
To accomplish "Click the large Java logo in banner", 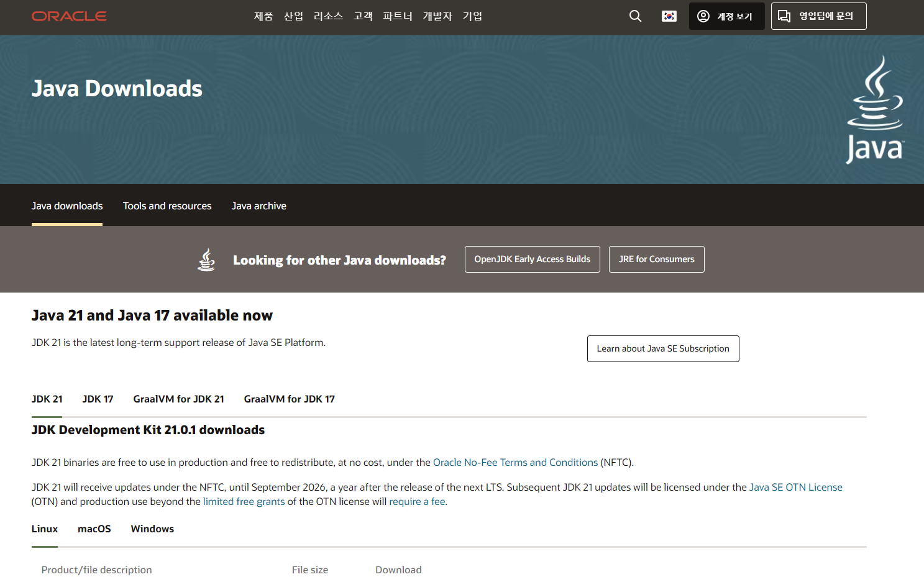I will [875, 110].
